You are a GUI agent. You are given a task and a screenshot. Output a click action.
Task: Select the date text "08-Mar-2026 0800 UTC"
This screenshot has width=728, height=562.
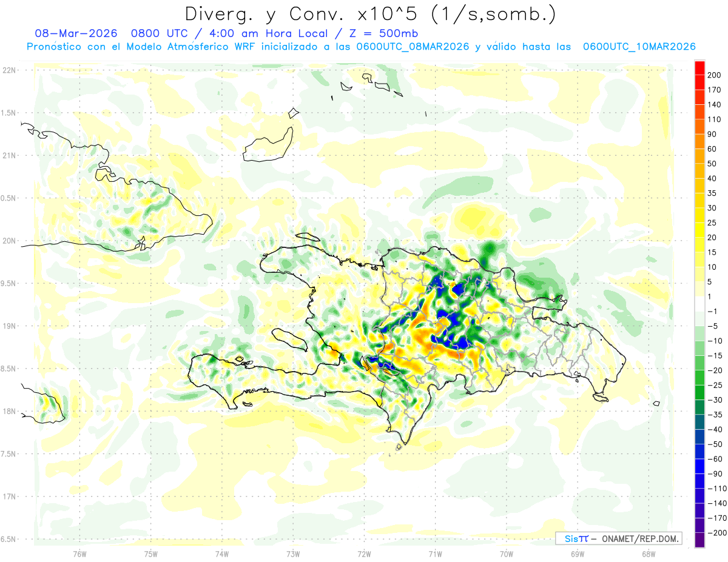[112, 33]
